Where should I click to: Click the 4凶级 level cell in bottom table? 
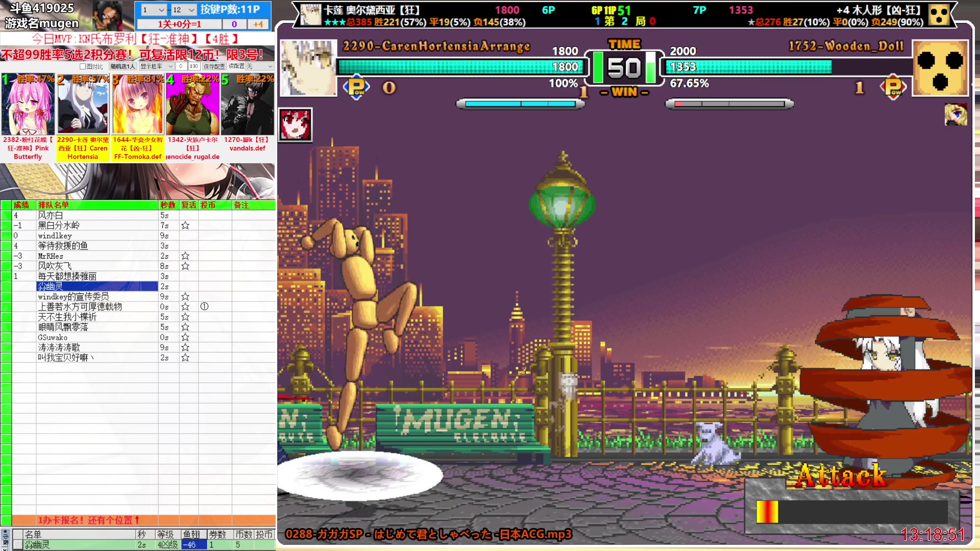point(168,545)
